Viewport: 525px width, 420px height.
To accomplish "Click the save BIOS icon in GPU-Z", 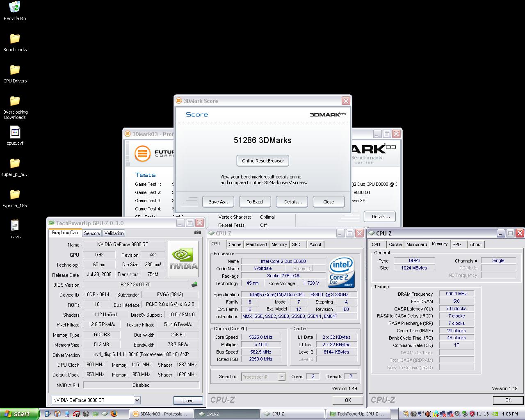I will [x=194, y=284].
